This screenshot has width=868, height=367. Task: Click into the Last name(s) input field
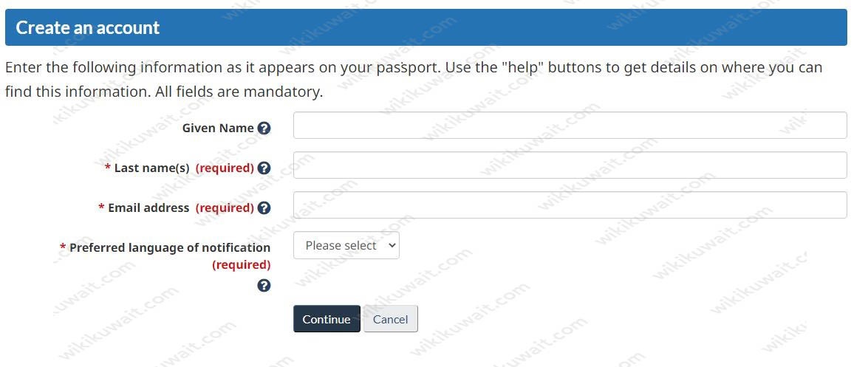570,165
